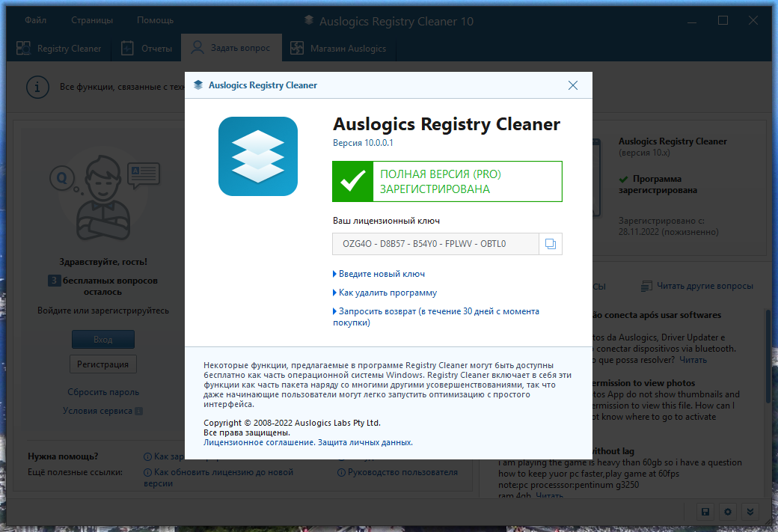Image resolution: width=778 pixels, height=532 pixels.
Task: Click Магазин Auslogics puzzle icon
Action: tap(297, 48)
